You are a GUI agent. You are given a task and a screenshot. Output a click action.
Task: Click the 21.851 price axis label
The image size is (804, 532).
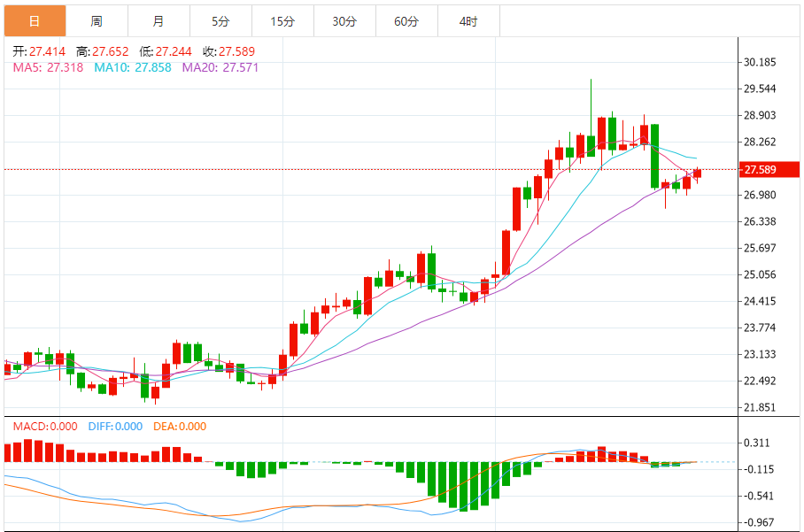click(x=760, y=407)
